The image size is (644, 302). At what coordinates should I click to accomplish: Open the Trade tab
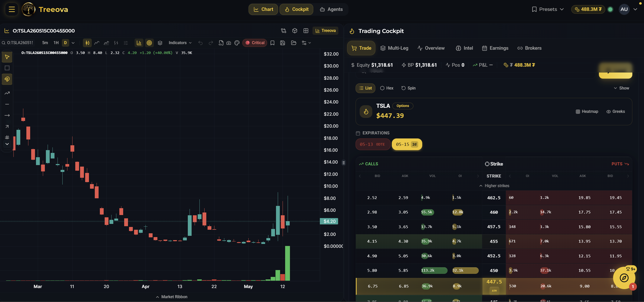coord(361,48)
